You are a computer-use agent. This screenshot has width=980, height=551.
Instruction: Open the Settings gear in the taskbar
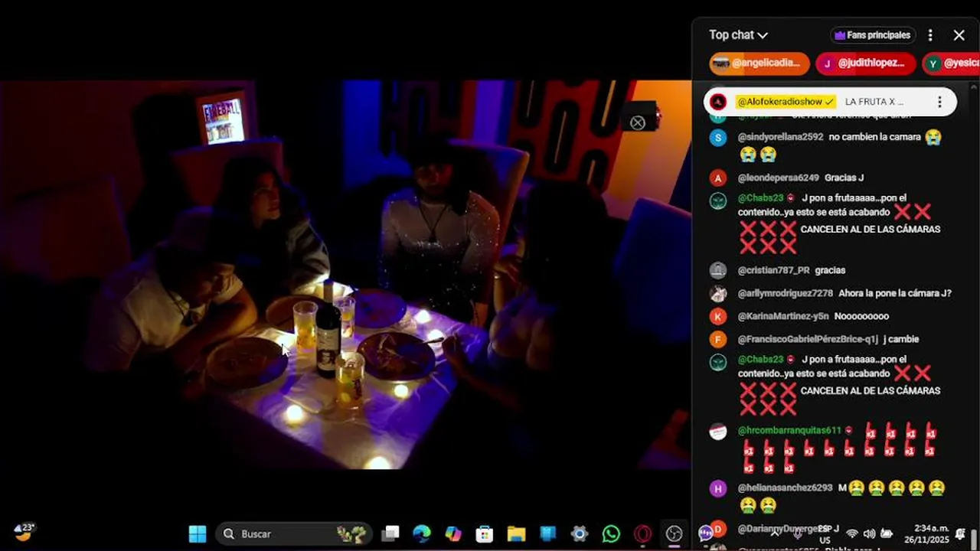(580, 533)
